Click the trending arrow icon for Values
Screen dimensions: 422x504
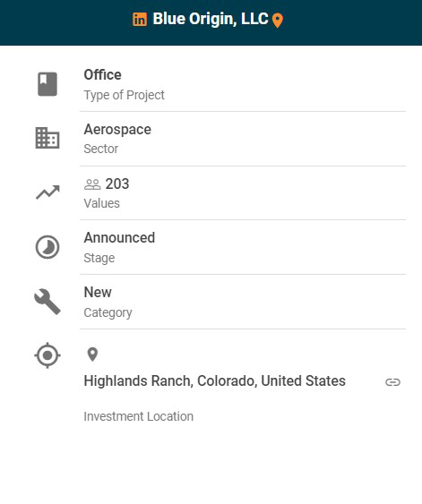click(47, 192)
